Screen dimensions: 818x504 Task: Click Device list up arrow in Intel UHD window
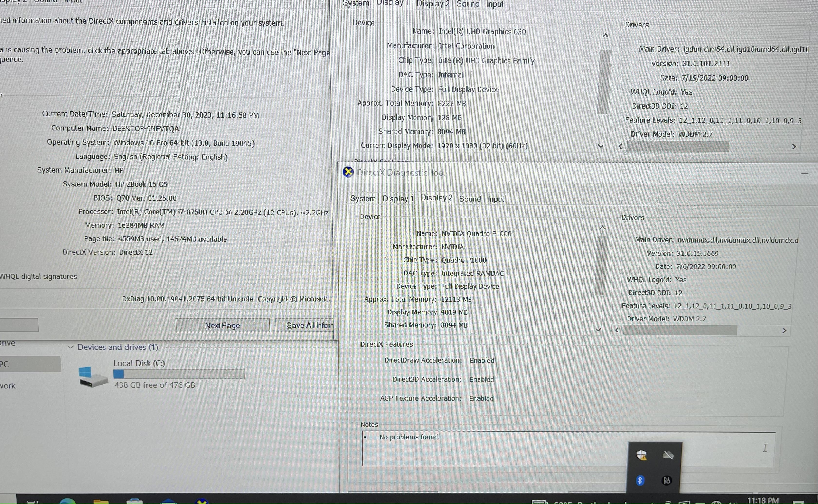(x=606, y=35)
